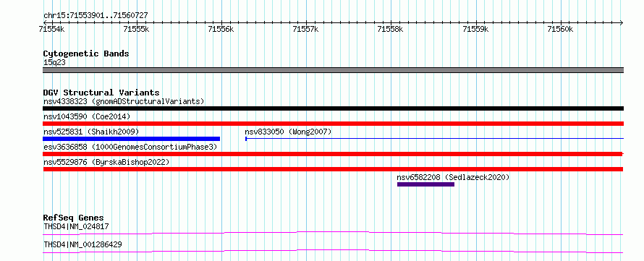Click the blue nsv525831 Shaikh2009 bar

click(x=132, y=139)
